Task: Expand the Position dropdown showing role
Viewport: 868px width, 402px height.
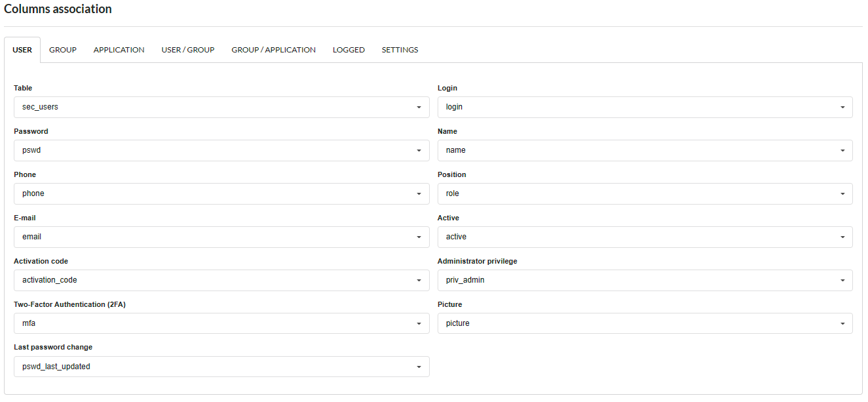Action: pyautogui.click(x=644, y=193)
